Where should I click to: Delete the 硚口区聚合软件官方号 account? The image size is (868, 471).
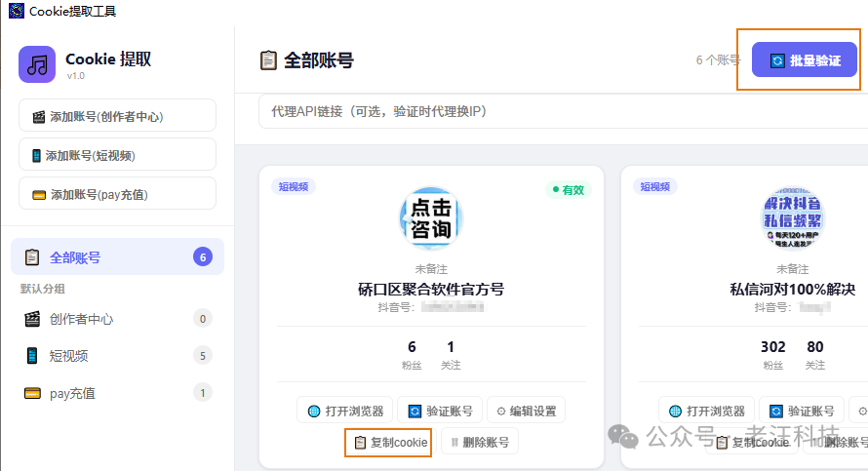pos(480,442)
